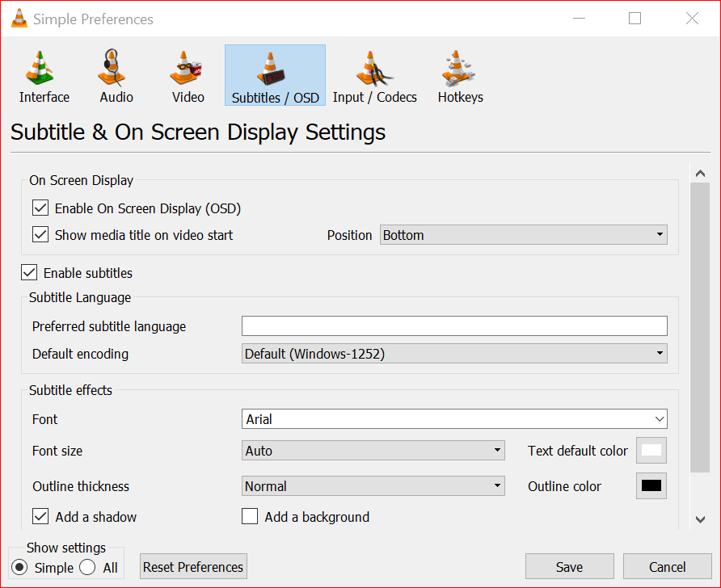This screenshot has width=721, height=588.
Task: Expand the Font size dropdown
Action: 373,451
